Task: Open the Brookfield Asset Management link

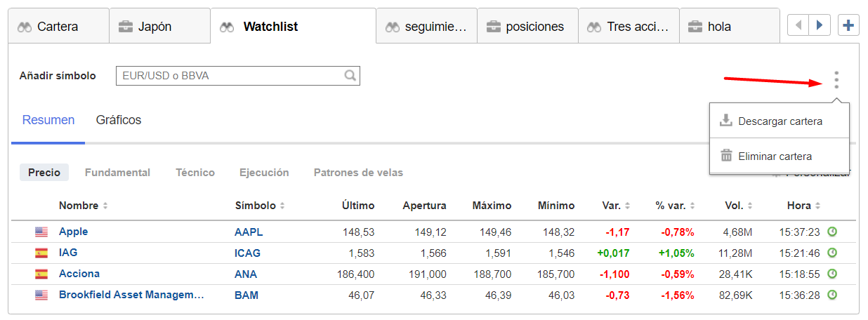Action: 131,295
